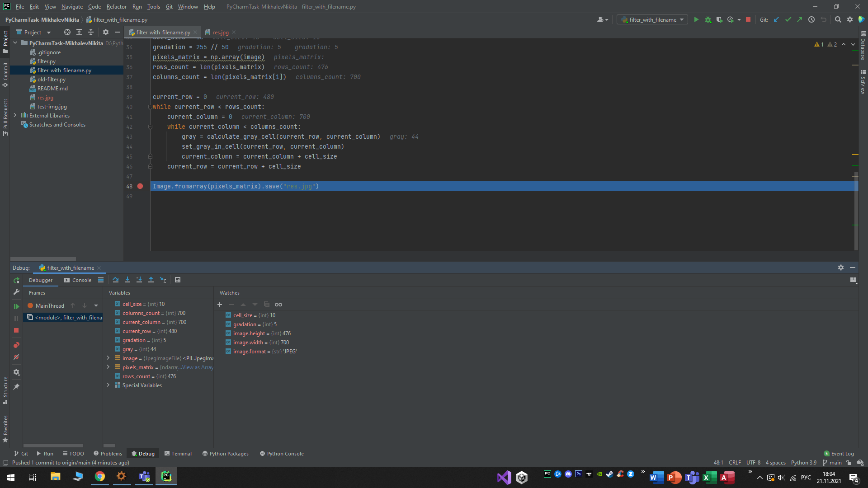
Task: Push commits with Git green arrow
Action: click(x=800, y=19)
